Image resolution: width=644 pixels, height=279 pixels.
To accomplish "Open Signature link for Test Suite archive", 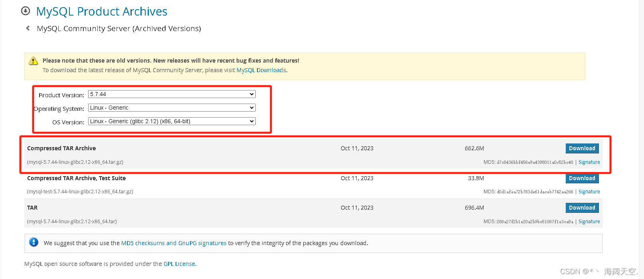I will 589,192.
